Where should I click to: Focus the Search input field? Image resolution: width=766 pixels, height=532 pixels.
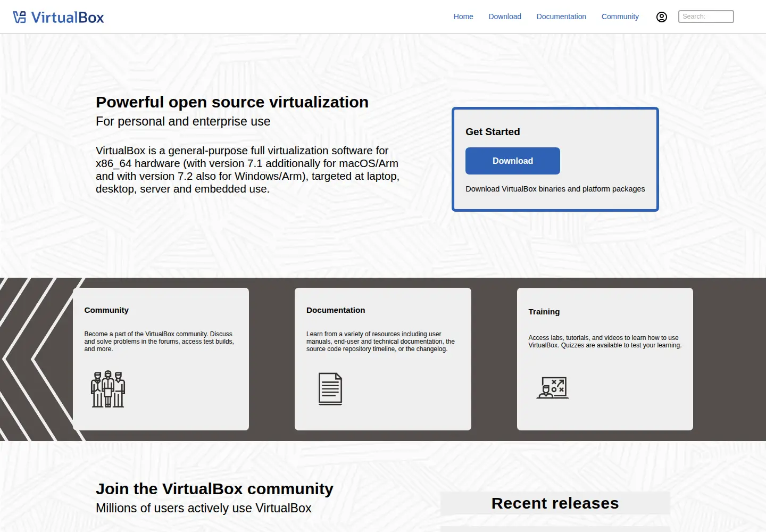tap(706, 16)
